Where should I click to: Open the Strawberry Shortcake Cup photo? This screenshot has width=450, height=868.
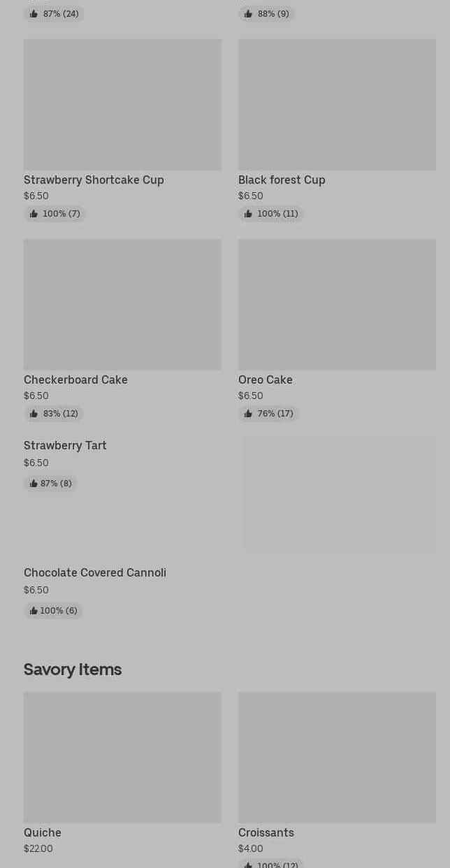point(122,105)
